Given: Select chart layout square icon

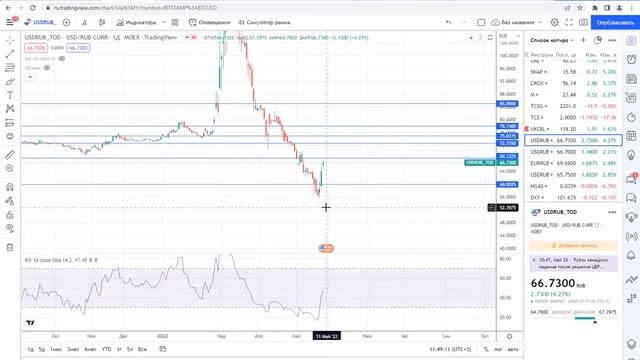Looking at the screenshot, I should [481, 22].
